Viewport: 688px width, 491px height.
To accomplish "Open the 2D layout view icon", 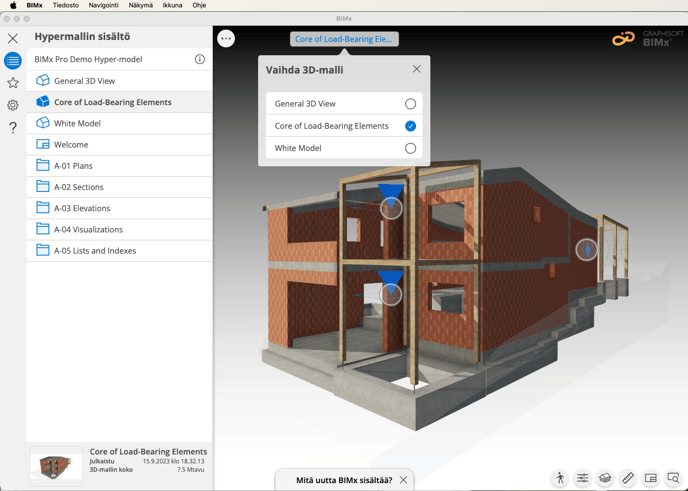I will pyautogui.click(x=651, y=478).
